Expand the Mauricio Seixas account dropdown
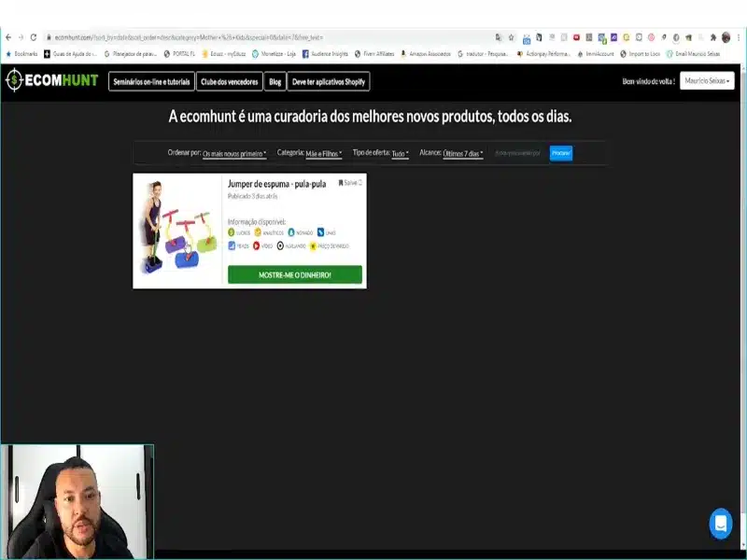 click(x=707, y=80)
